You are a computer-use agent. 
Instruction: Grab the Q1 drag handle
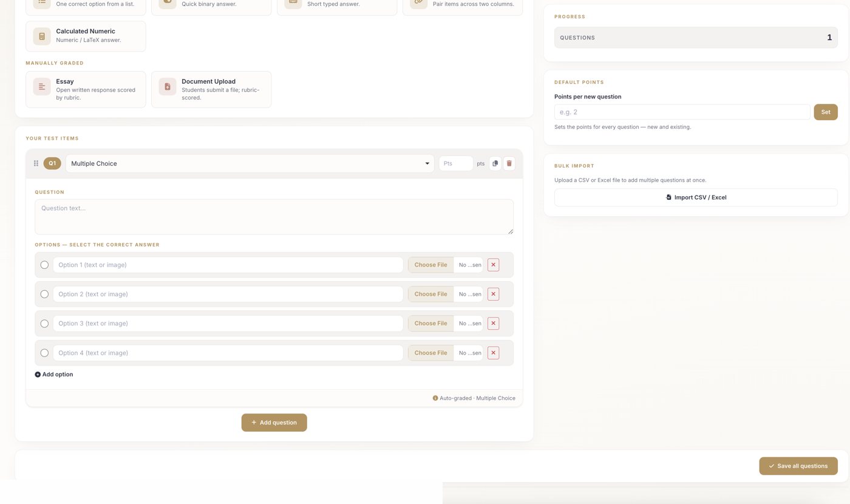(36, 163)
